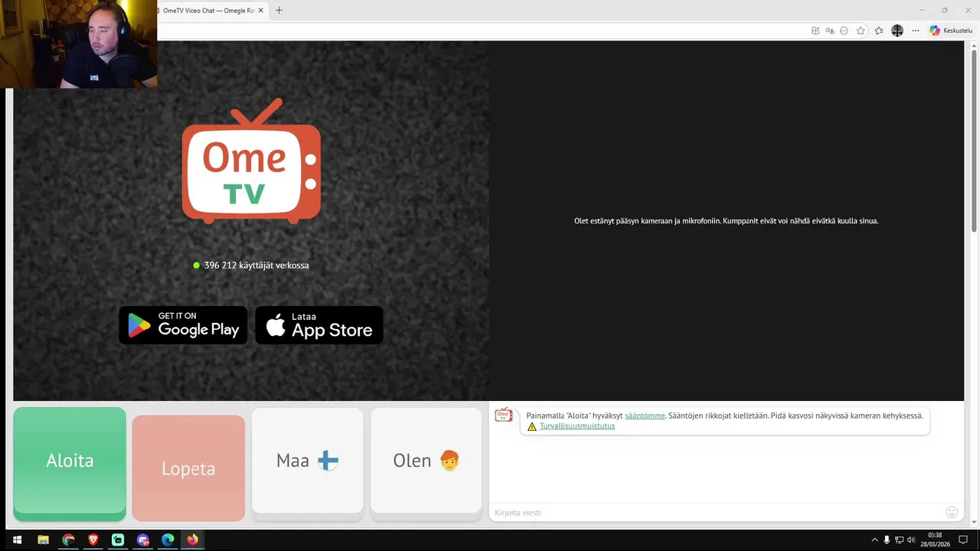Click the translate page icon
The height and width of the screenshot is (551, 980).
pyautogui.click(x=830, y=31)
